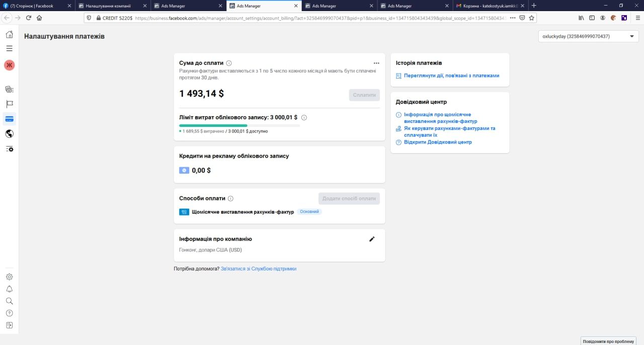The width and height of the screenshot is (644, 345).
Task: Open account overview icon in sidebar
Action: 9,89
